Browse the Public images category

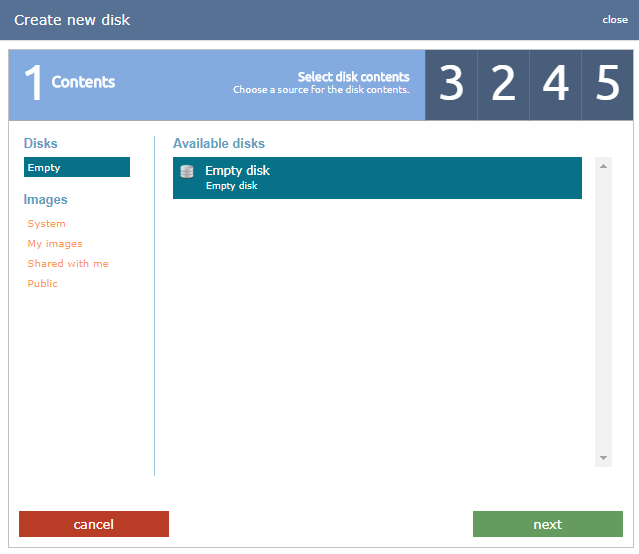click(x=43, y=284)
